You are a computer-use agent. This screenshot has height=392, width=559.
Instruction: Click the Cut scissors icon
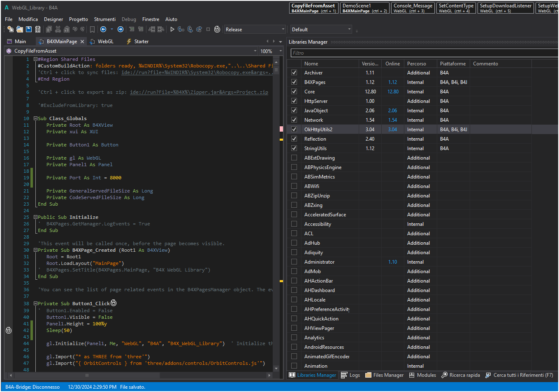58,29
